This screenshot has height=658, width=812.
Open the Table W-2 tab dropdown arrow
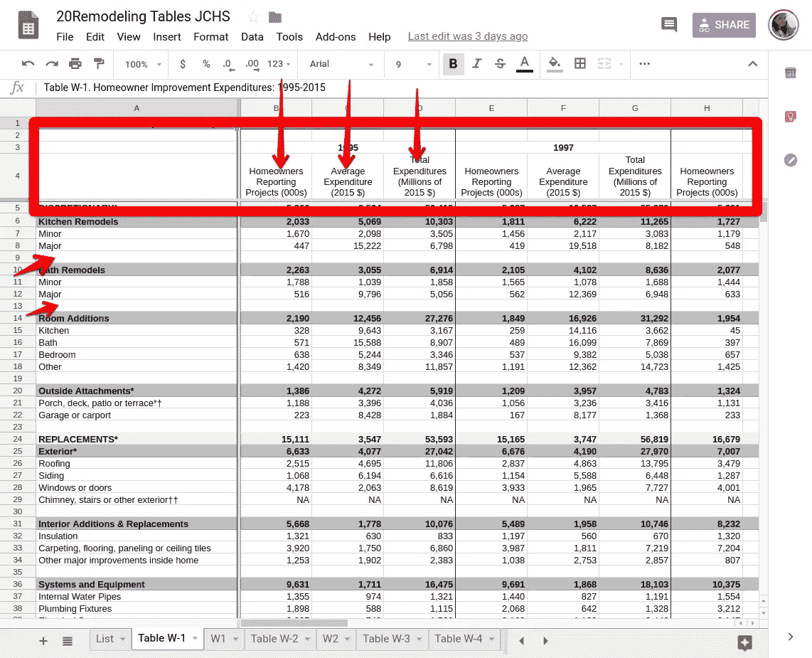308,639
